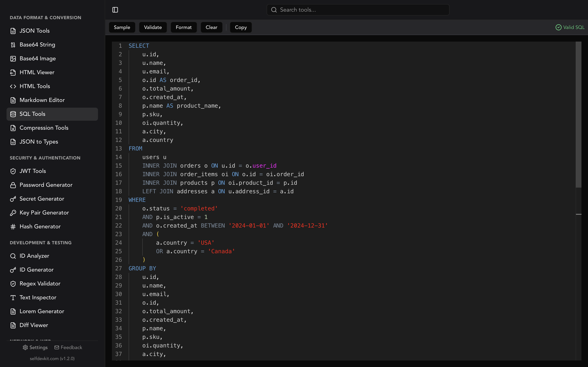Open the JSON Tools panel
Screen dimensions: 588x367
coord(34,31)
